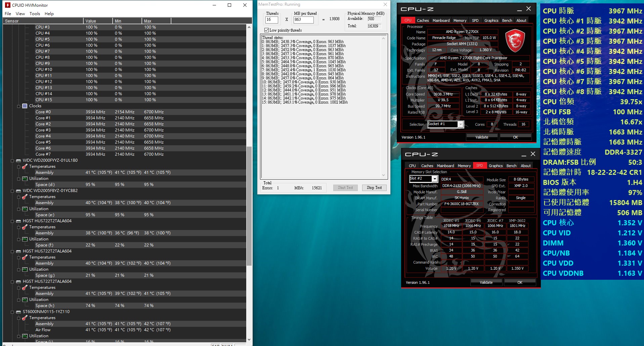Click Validate in upper CPU-Z window
Image resolution: width=644 pixels, height=346 pixels.
(482, 137)
